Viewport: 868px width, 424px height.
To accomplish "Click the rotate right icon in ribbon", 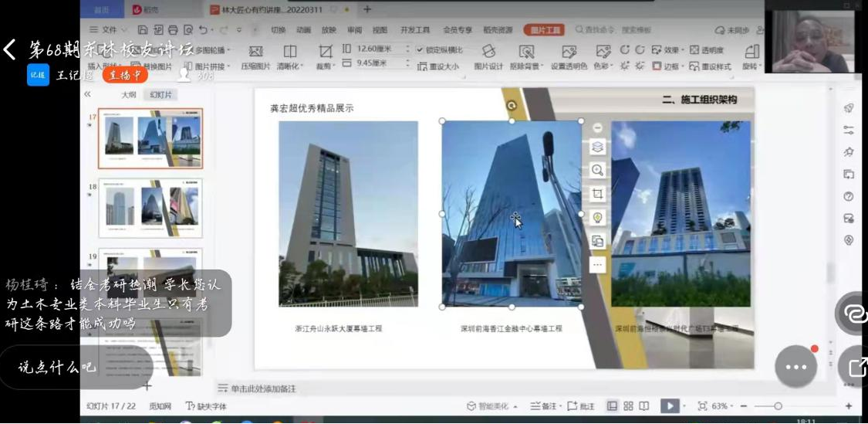I will (x=640, y=50).
